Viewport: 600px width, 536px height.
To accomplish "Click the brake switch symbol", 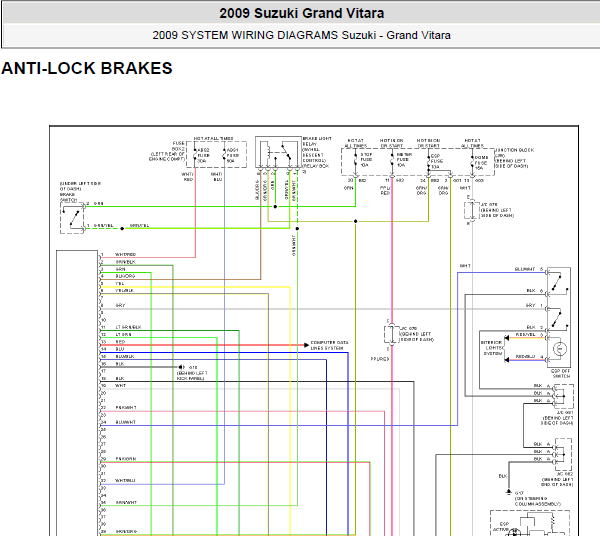I will click(x=72, y=218).
